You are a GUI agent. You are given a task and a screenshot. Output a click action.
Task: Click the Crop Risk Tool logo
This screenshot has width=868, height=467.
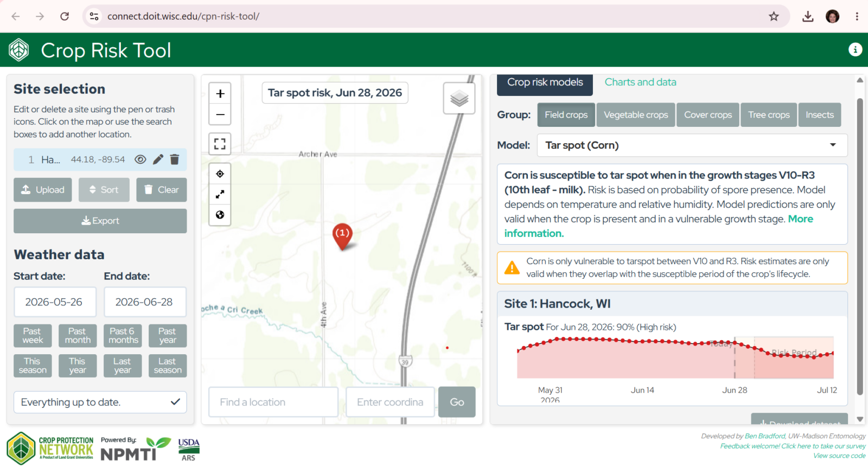19,50
